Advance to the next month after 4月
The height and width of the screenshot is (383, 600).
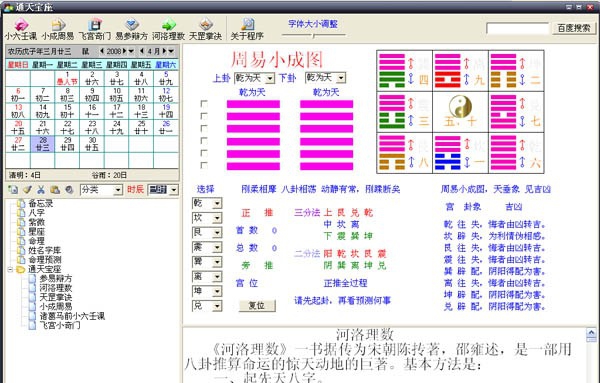click(x=164, y=51)
